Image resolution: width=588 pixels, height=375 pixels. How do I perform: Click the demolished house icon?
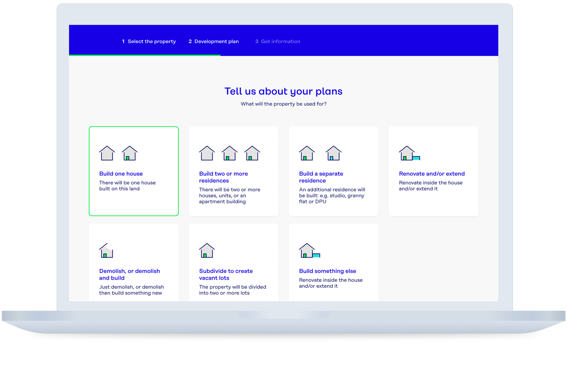pos(106,250)
